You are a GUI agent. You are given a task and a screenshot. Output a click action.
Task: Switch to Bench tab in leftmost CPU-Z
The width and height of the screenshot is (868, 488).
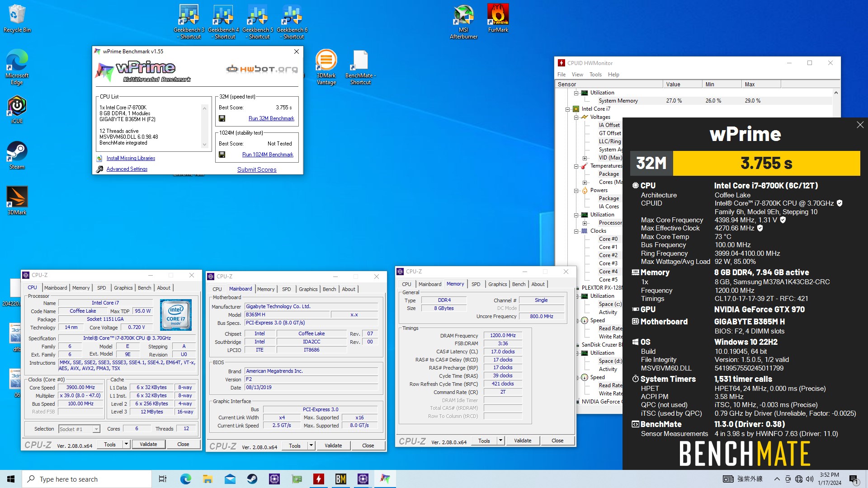pyautogui.click(x=144, y=288)
